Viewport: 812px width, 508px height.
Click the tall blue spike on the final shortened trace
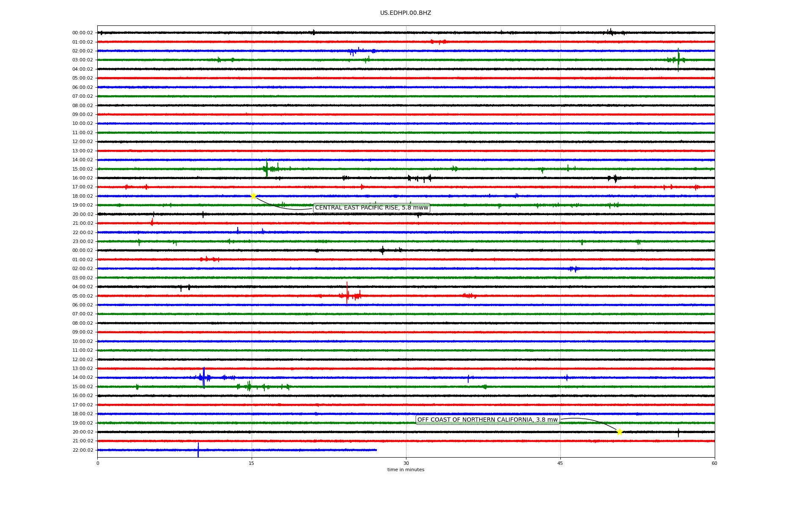[198, 450]
